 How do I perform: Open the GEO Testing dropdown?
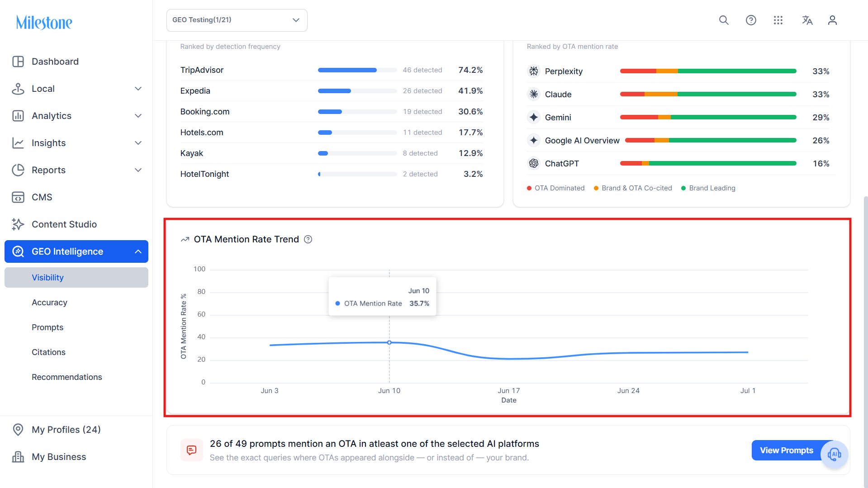point(237,20)
